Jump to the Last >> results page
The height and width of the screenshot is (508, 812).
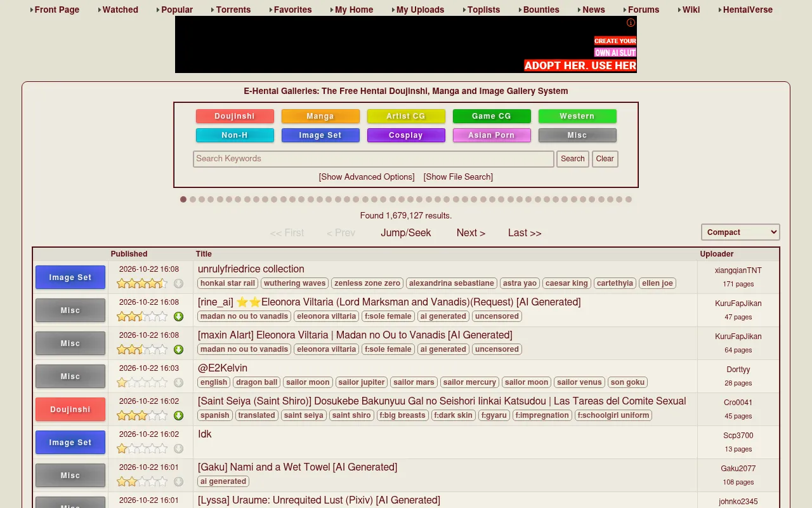coord(525,233)
